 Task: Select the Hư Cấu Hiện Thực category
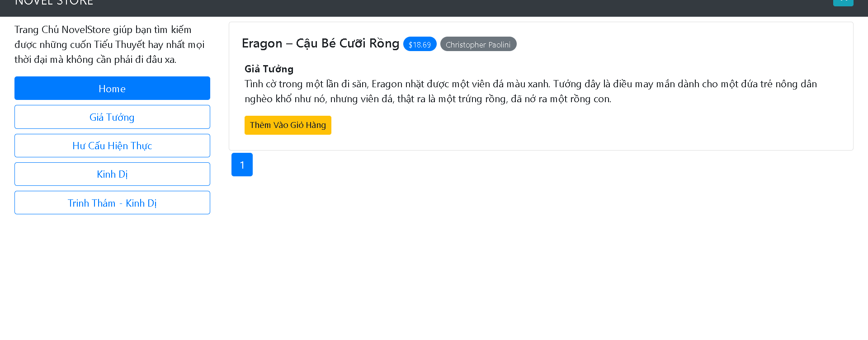112,146
